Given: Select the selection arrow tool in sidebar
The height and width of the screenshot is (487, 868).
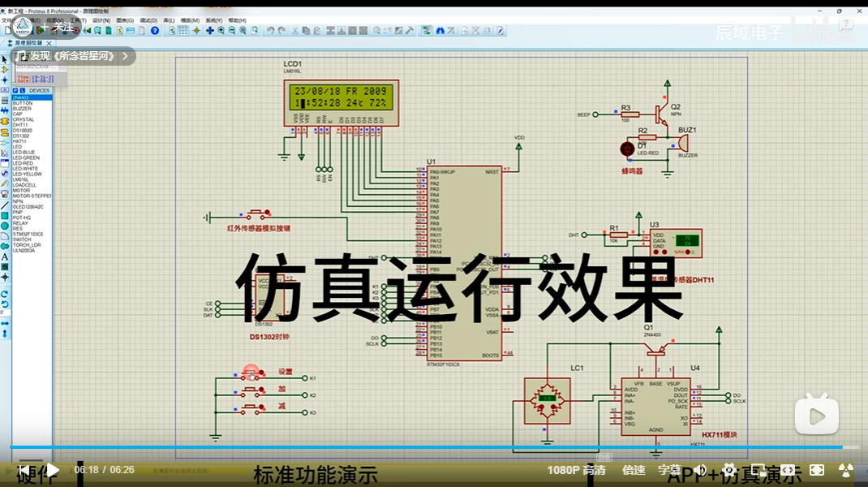Looking at the screenshot, I should point(4,59).
